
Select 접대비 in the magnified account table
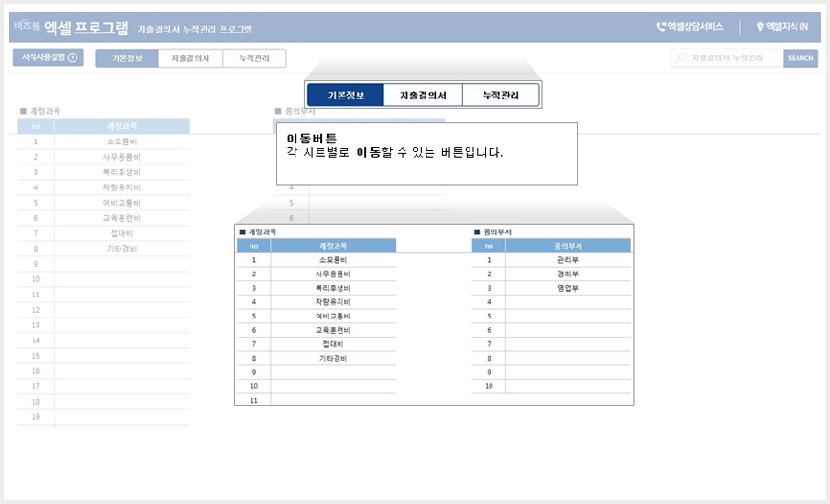tap(333, 344)
